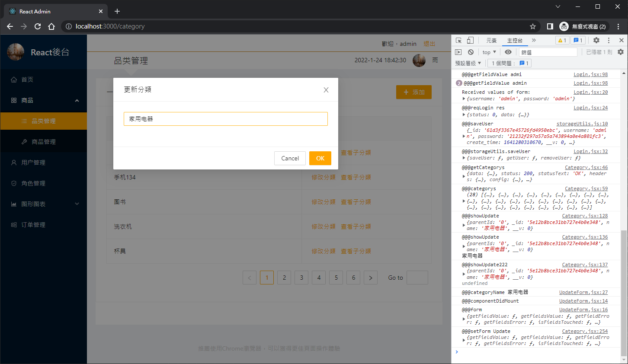This screenshot has height=364, width=628.
Task: Close the DevTools panel
Action: tap(622, 40)
